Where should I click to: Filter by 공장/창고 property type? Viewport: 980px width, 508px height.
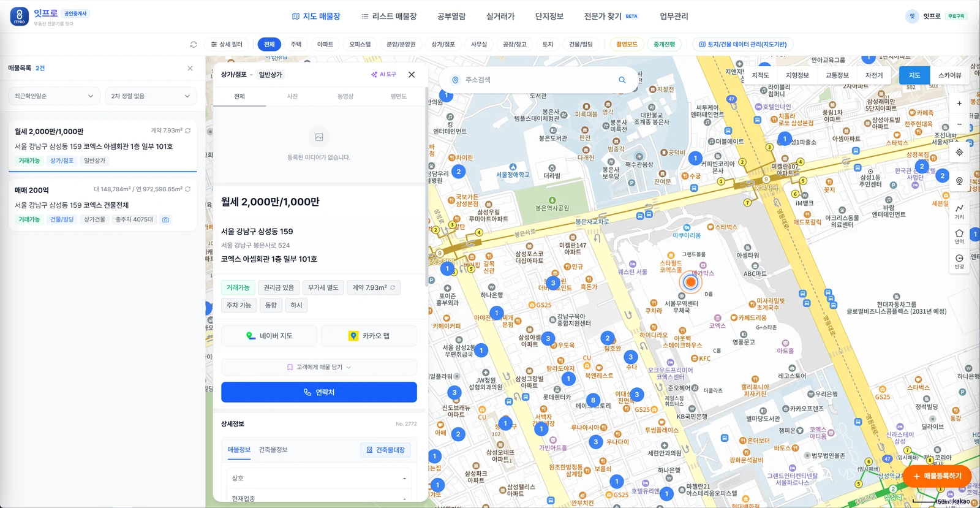[x=514, y=44]
